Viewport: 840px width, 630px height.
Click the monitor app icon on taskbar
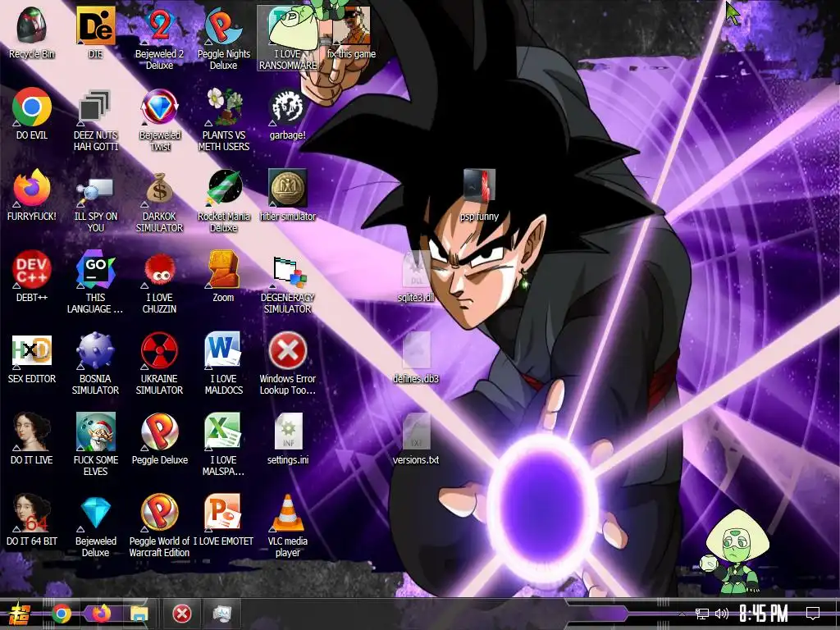[x=221, y=614]
